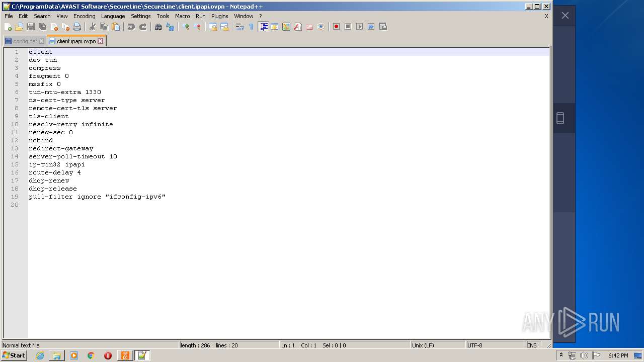Viewport: 644px width, 362px height.
Task: Click the menu bar X close-document button
Action: pos(546,16)
